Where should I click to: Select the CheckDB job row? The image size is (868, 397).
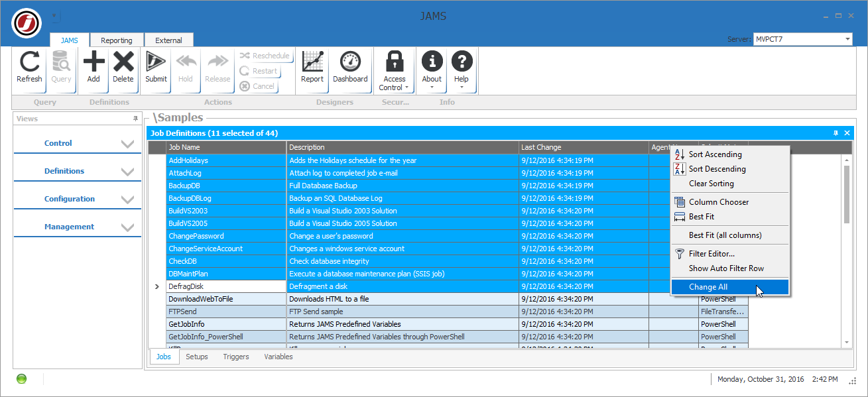pos(457,261)
